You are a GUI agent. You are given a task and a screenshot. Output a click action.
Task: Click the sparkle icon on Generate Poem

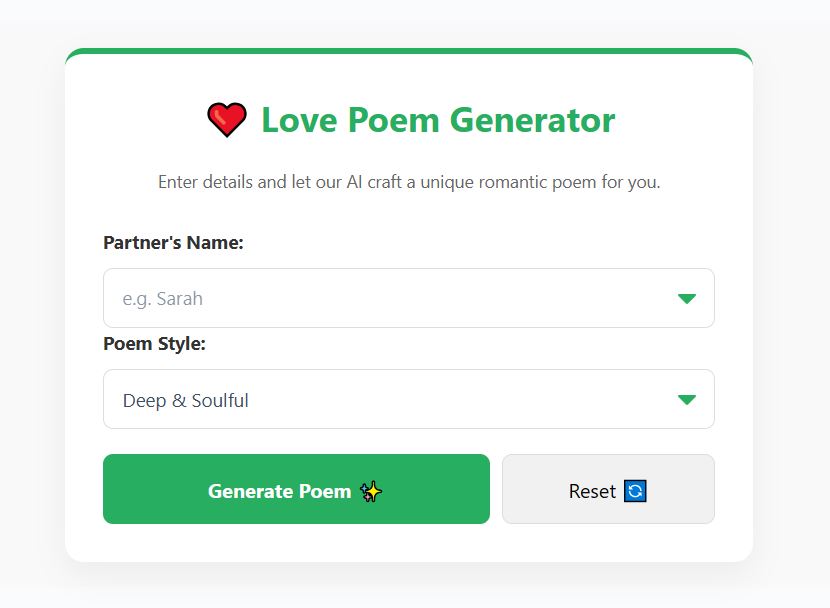(371, 493)
